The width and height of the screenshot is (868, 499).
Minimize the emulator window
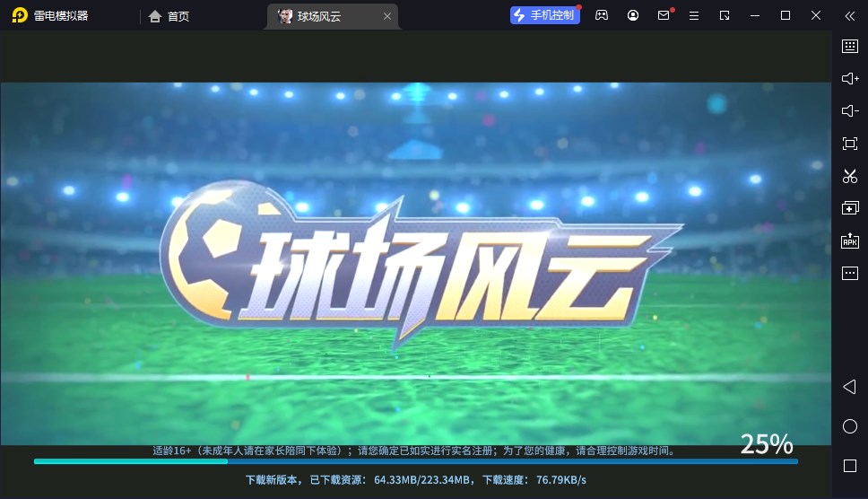[x=754, y=15]
